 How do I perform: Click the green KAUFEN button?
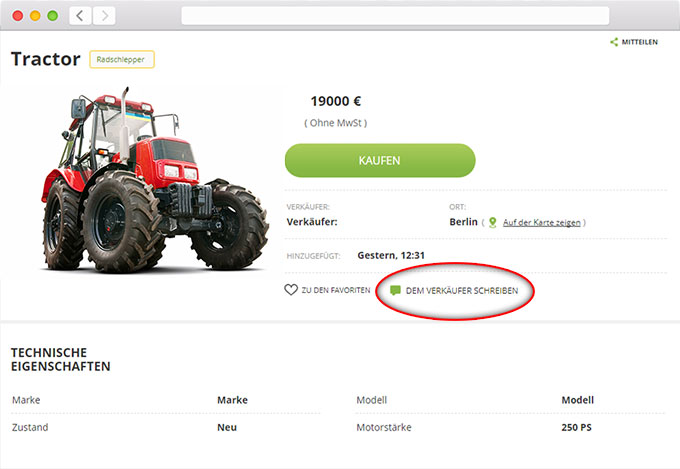pyautogui.click(x=380, y=161)
